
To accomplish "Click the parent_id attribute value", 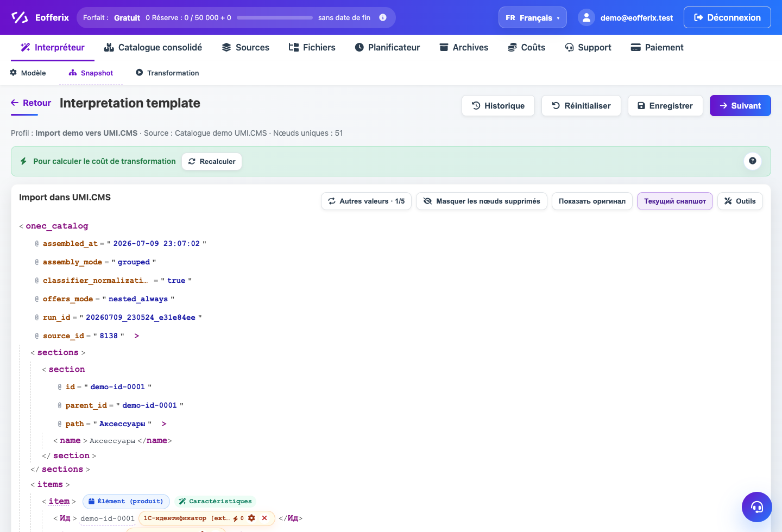I will [150, 406].
